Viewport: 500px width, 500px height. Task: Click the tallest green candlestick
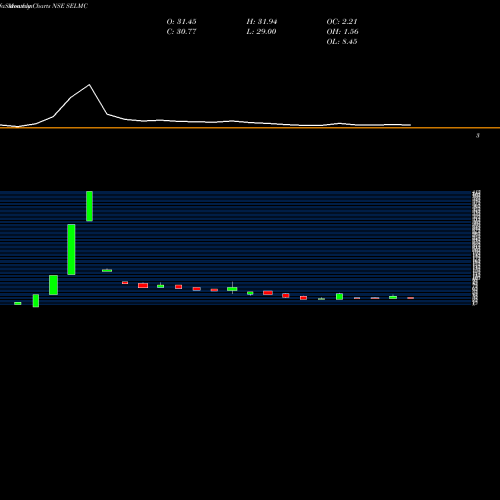71,249
